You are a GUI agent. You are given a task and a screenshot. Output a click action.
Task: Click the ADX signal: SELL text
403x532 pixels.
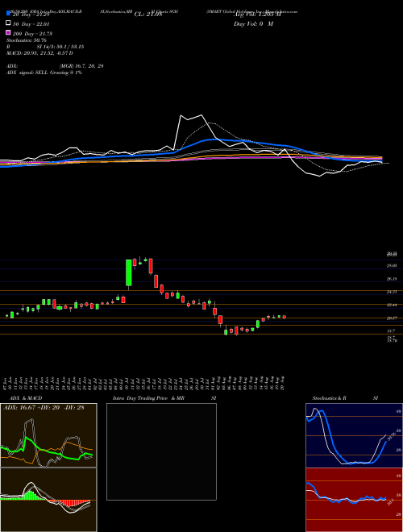tap(44, 73)
